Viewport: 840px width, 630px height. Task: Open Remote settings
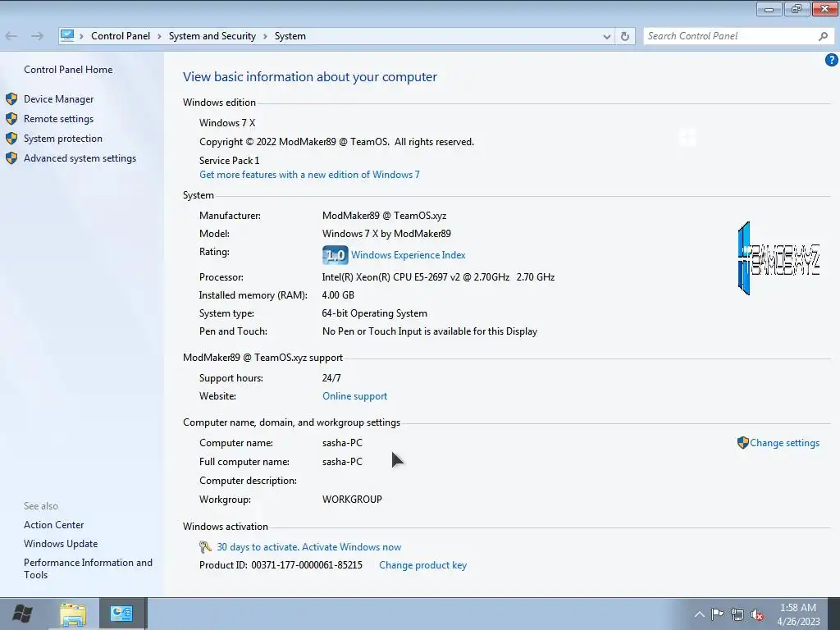coord(58,119)
